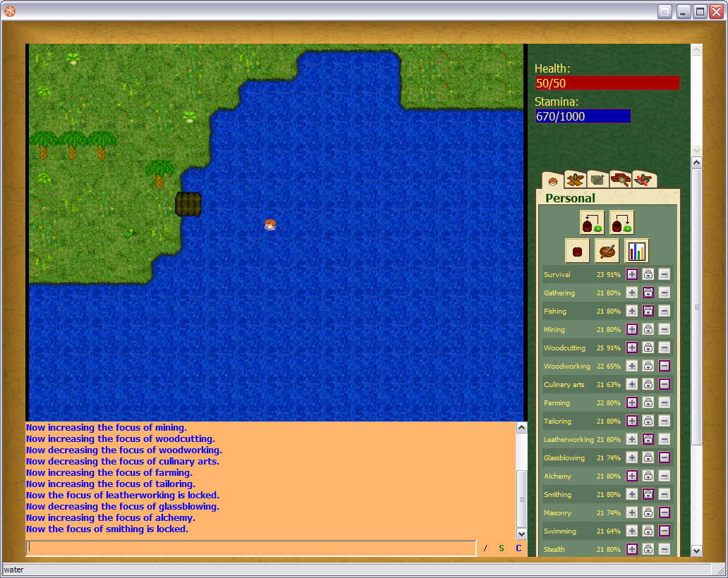Click the plus icon in Fishing row
Viewport: 728px width, 578px height.
pos(632,311)
